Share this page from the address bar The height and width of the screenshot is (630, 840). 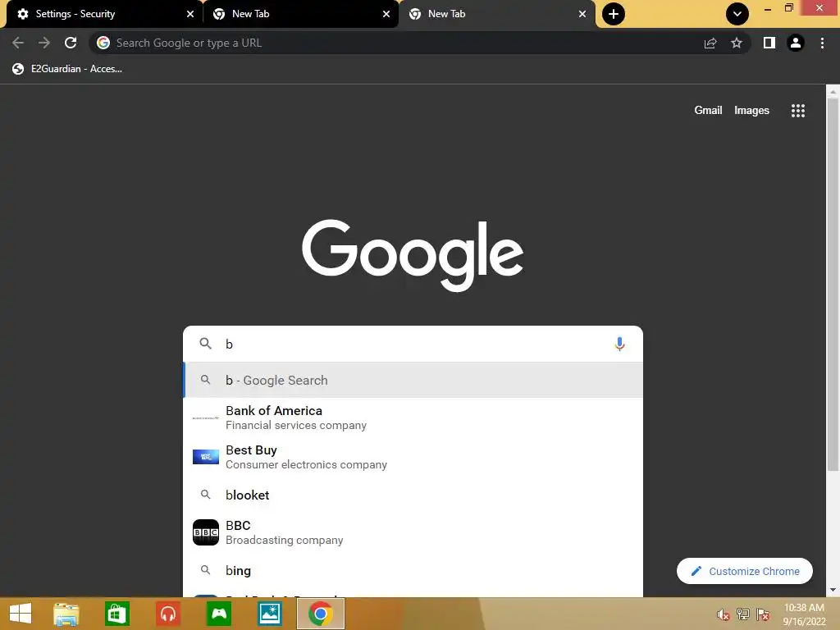[710, 43]
